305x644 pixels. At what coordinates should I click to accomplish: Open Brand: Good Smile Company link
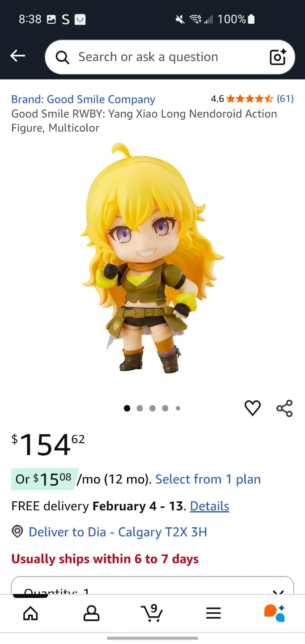click(x=83, y=99)
